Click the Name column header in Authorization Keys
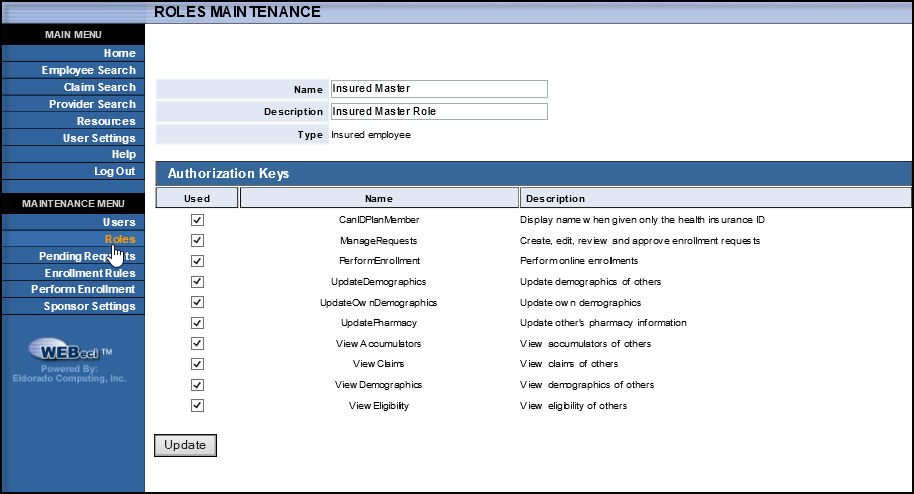 (379, 198)
